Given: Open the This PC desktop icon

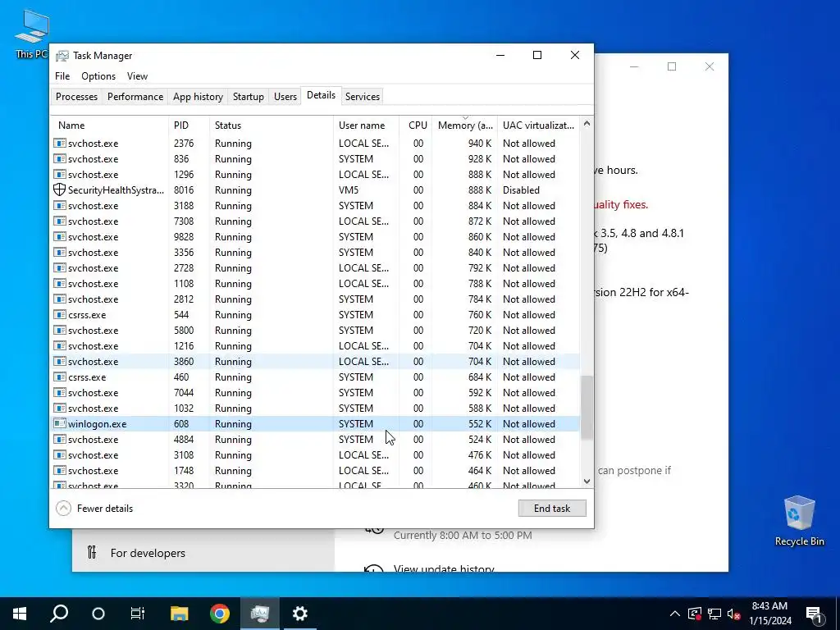Looking at the screenshot, I should [x=32, y=33].
